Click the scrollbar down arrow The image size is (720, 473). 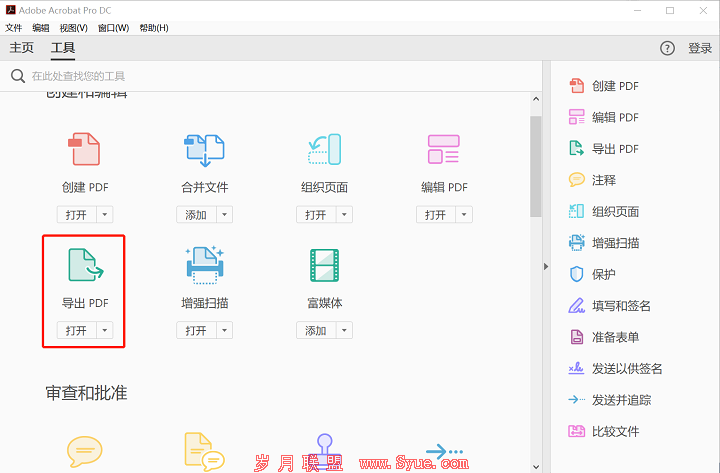tap(536, 467)
